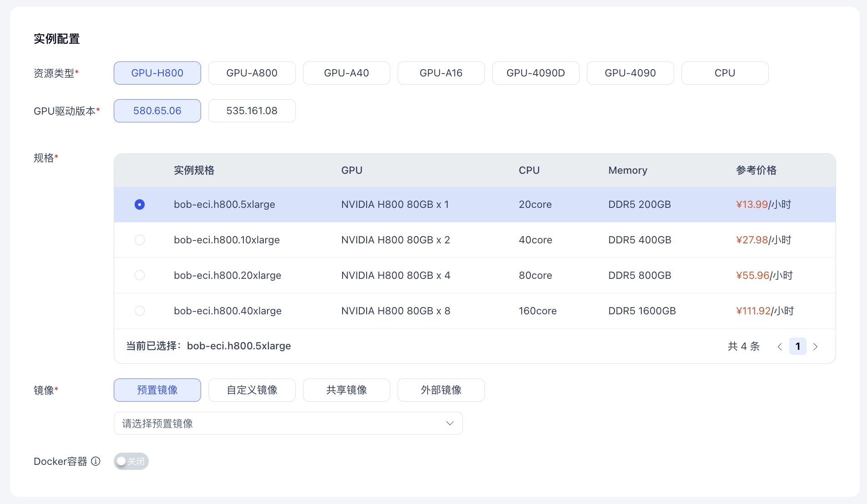Viewport: 867px width, 504px height.
Task: Go to the previous page arrow
Action: coord(780,347)
